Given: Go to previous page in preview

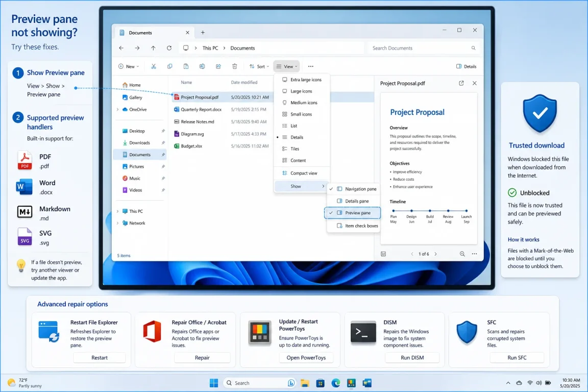Looking at the screenshot, I should (x=412, y=254).
